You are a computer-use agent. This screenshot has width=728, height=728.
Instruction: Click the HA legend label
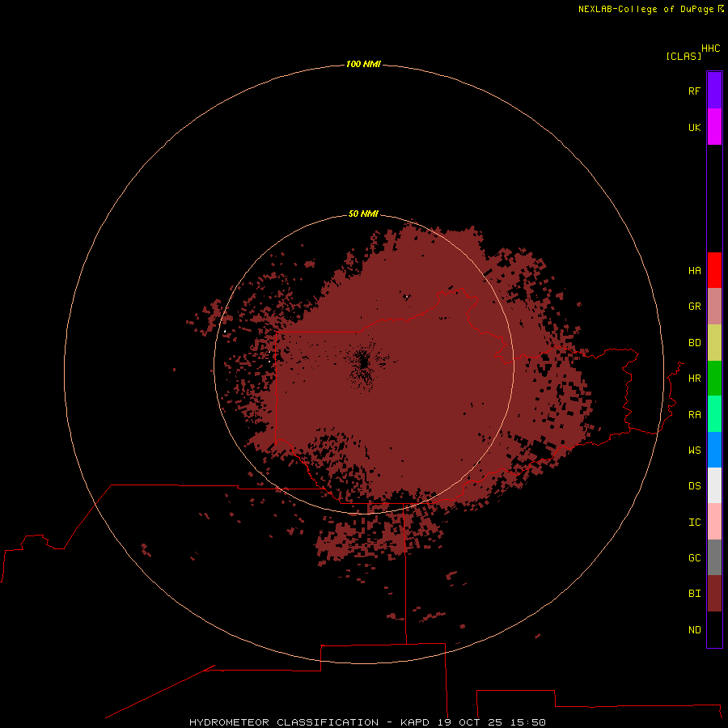coord(694,271)
